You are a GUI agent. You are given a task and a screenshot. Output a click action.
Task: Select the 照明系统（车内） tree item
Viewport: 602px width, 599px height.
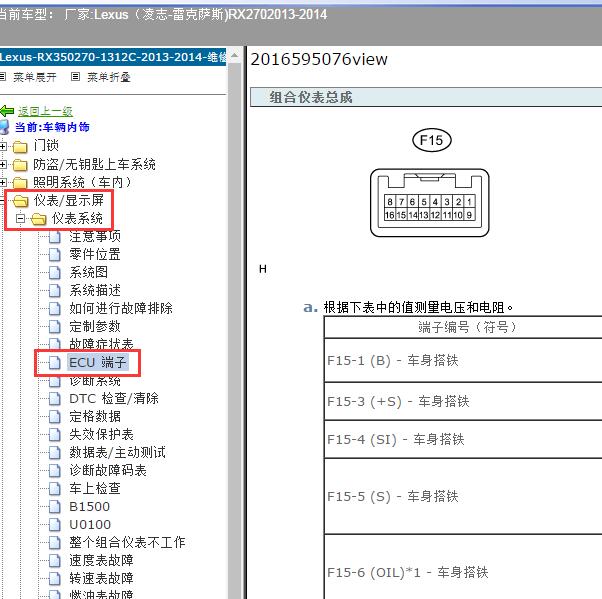pos(82,182)
